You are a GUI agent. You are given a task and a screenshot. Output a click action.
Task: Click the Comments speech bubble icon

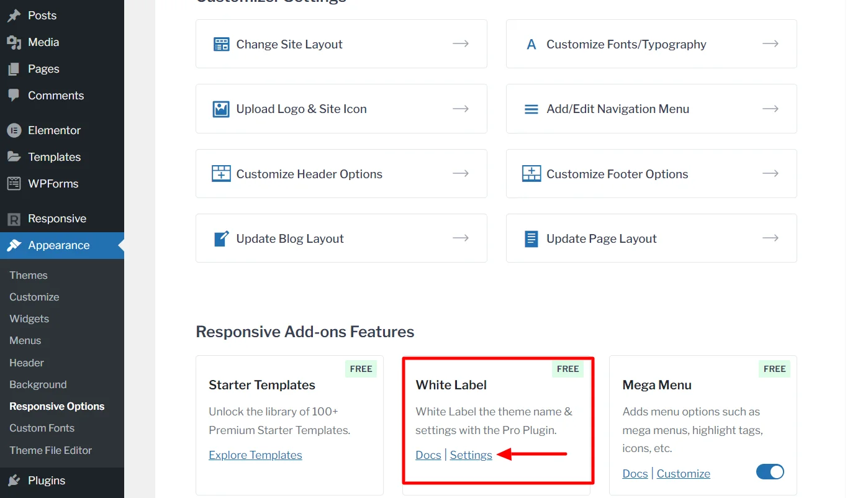tap(14, 96)
